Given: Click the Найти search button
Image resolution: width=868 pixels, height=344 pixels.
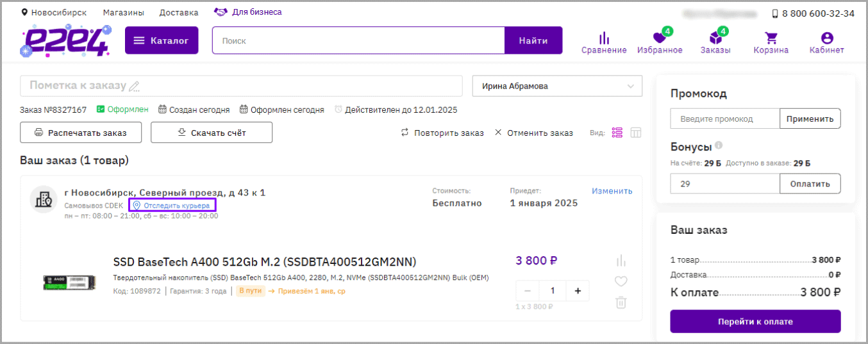Looking at the screenshot, I should [x=533, y=40].
